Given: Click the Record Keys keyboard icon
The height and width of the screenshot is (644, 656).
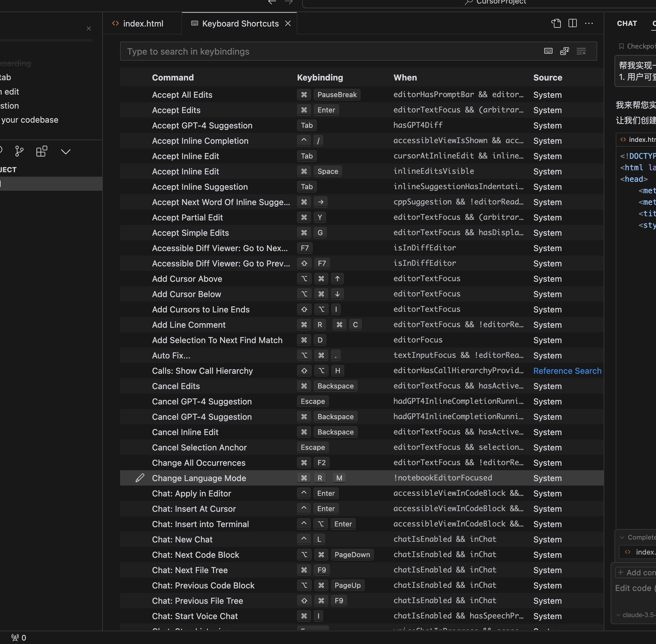Looking at the screenshot, I should tap(548, 51).
